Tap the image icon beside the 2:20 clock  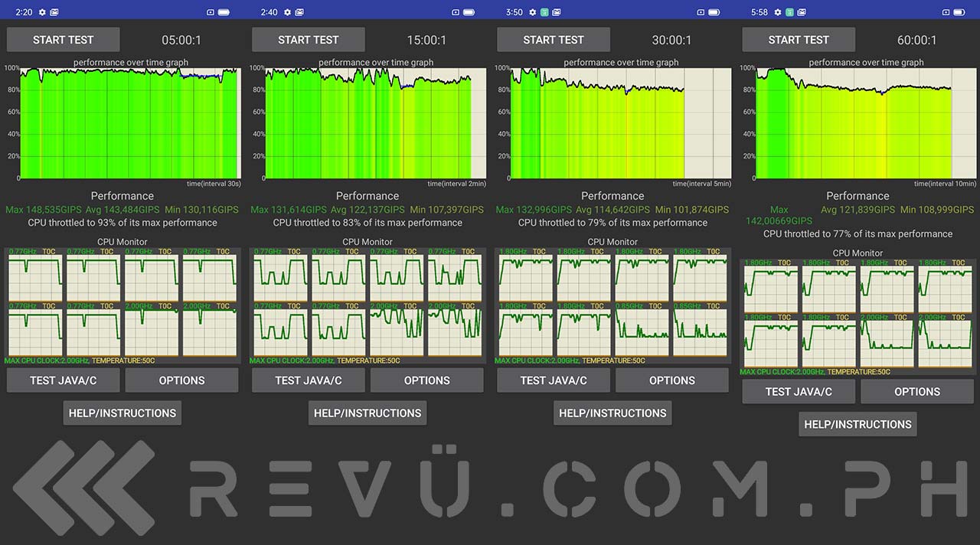coord(54,12)
